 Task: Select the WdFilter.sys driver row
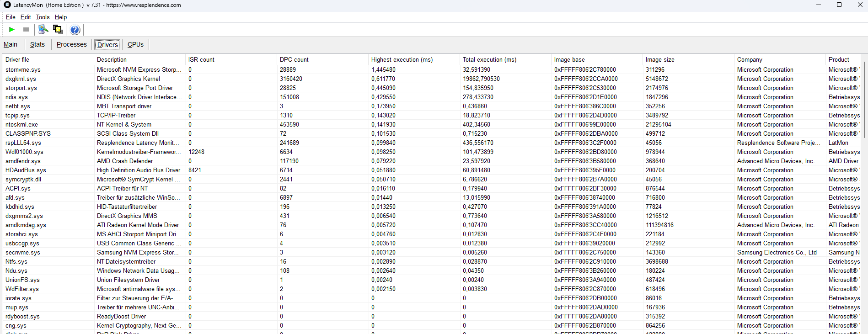(x=432, y=289)
